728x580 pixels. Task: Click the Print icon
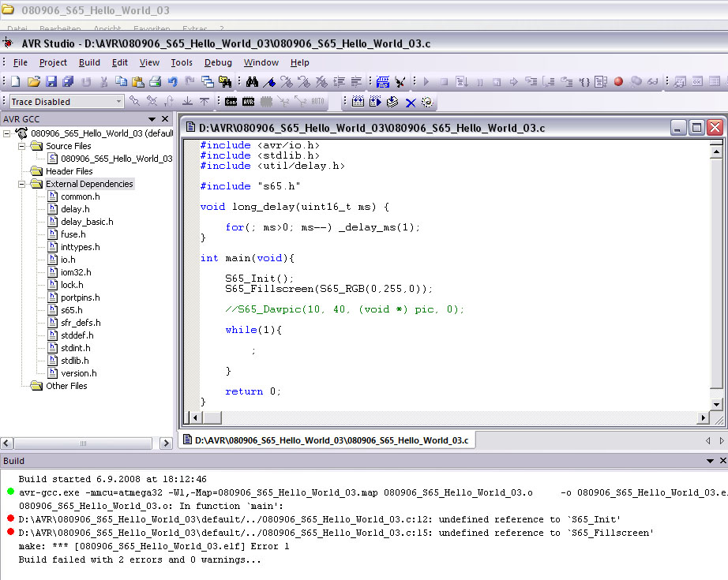pos(155,81)
